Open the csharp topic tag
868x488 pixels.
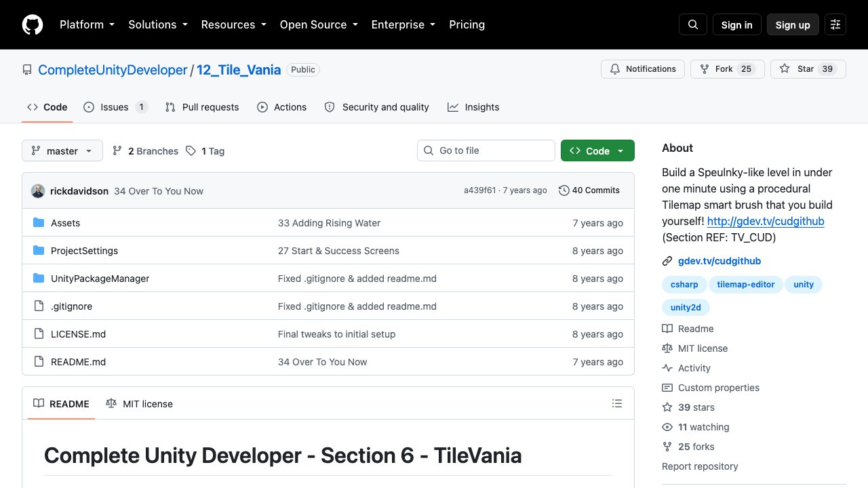[684, 285]
